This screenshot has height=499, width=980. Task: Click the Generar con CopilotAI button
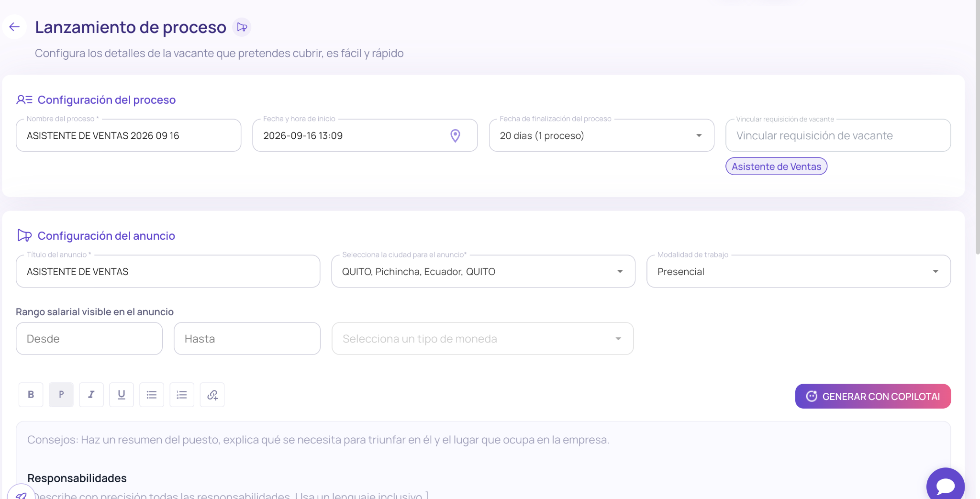873,396
